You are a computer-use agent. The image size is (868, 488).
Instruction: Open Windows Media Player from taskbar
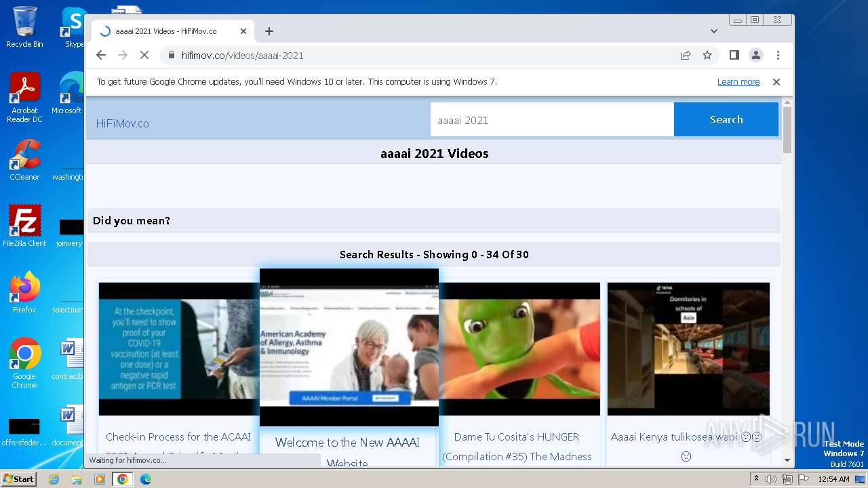click(100, 479)
